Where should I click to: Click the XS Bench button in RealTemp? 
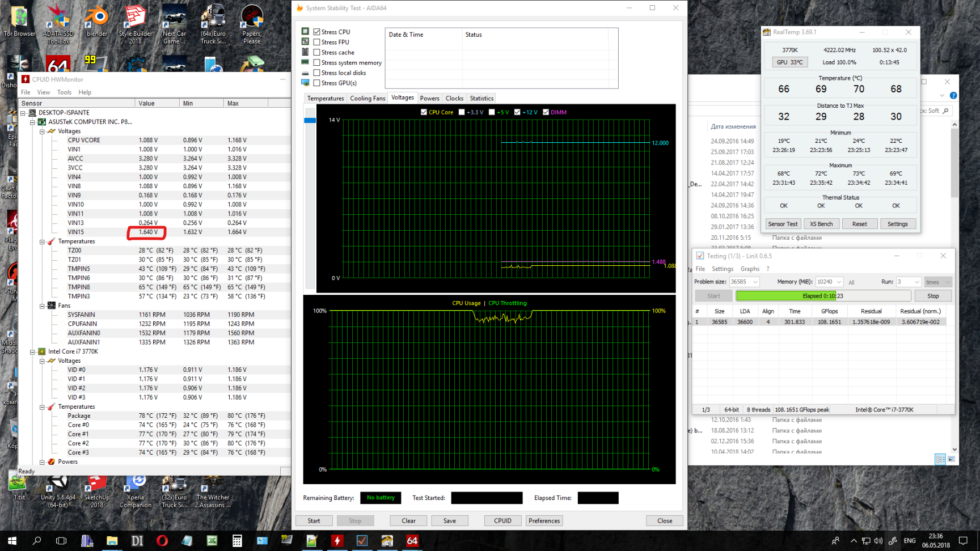821,224
